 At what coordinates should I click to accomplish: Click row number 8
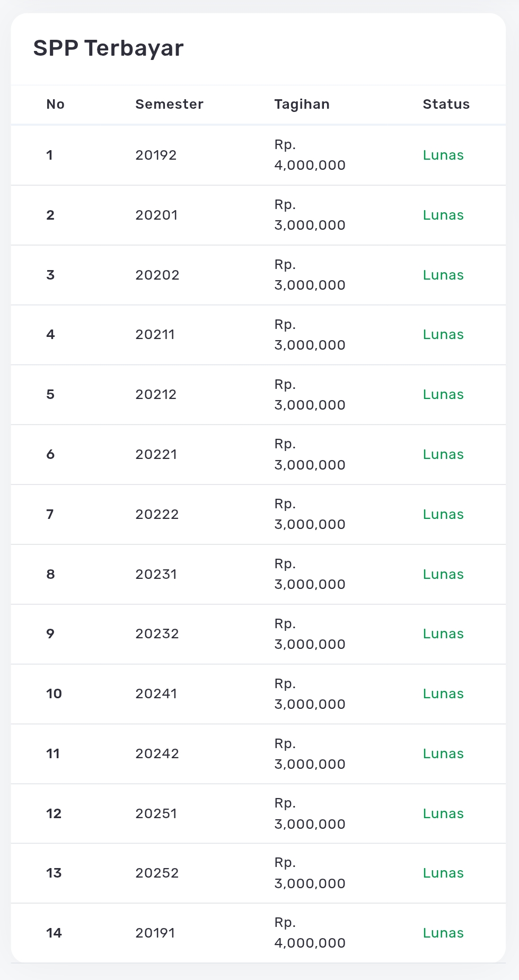click(x=50, y=574)
